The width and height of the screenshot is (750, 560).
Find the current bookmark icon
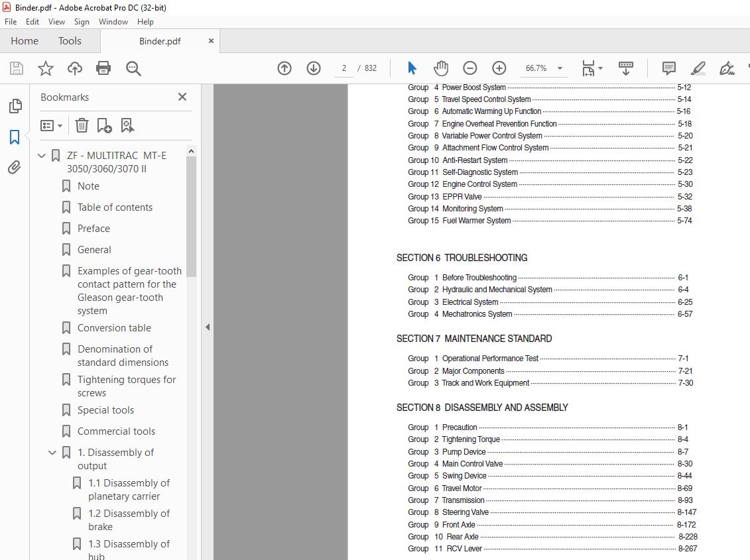[127, 125]
